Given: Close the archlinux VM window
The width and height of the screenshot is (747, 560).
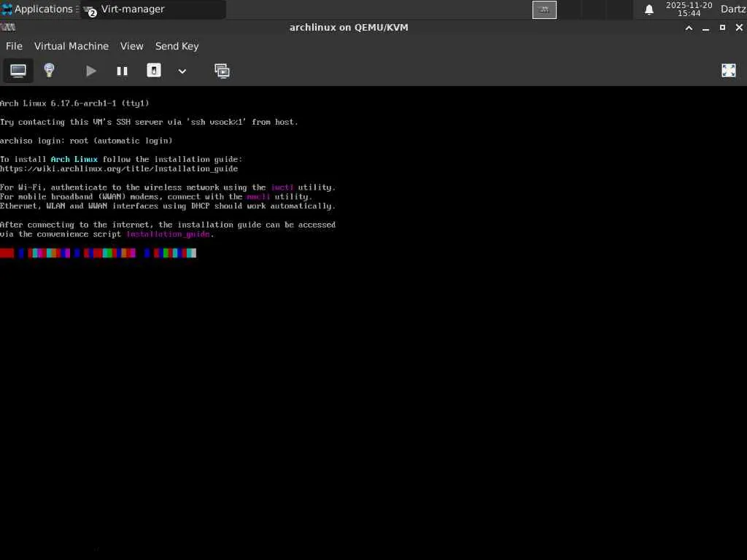Looking at the screenshot, I should 739,28.
